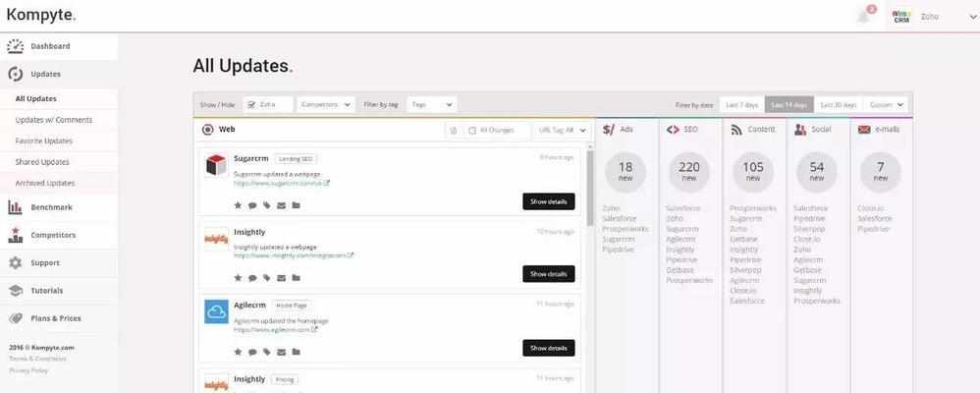Click tag icon on Agilecrm update
980x393 pixels.
267,352
